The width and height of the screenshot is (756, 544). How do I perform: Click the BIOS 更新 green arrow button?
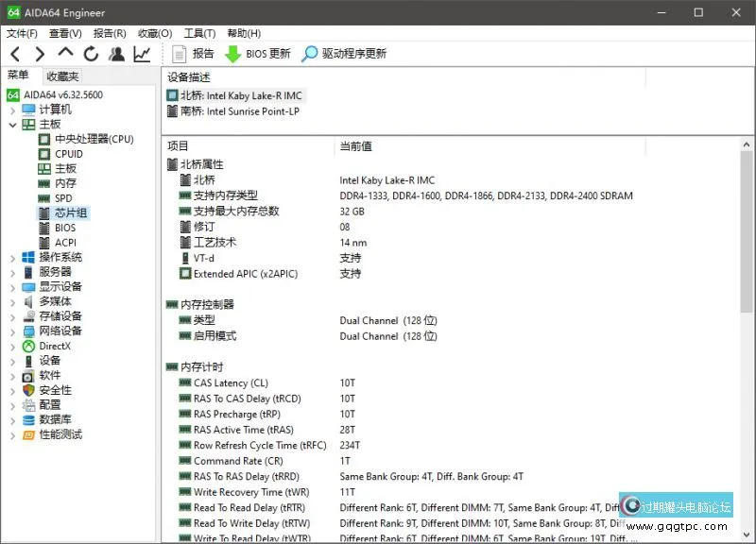(257, 54)
